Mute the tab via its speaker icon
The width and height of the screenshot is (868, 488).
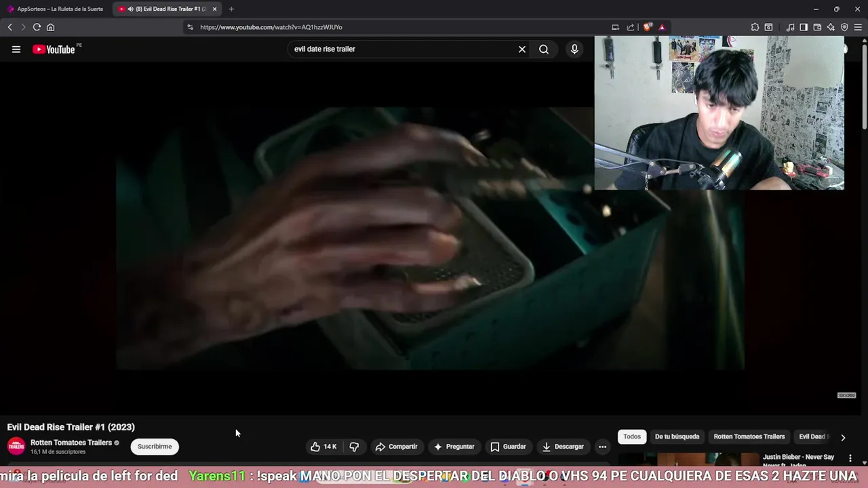(130, 9)
